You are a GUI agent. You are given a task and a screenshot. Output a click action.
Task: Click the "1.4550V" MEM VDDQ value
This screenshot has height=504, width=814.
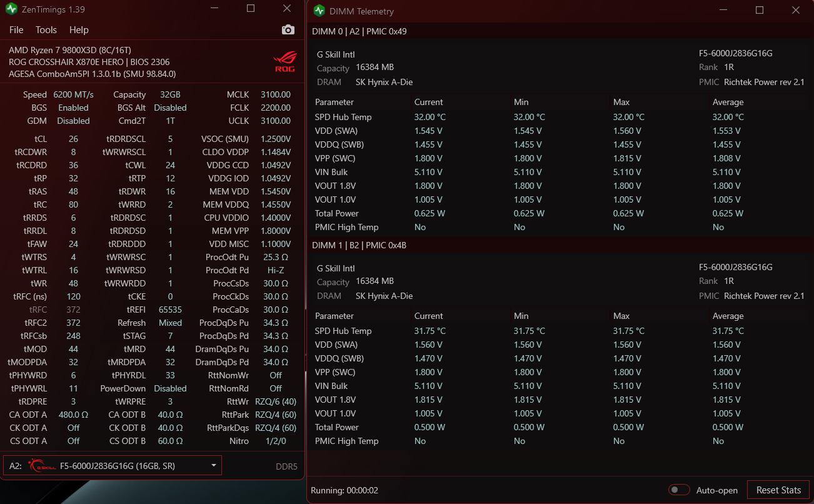click(276, 204)
